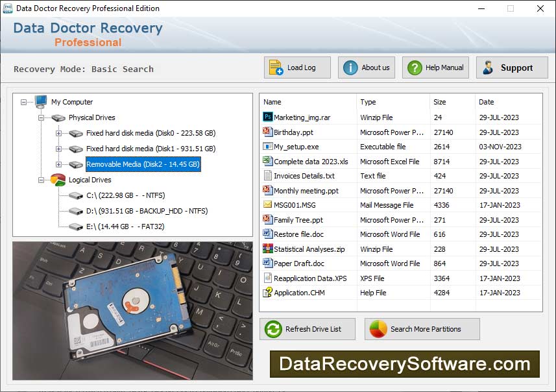The width and height of the screenshot is (556, 392).
Task: Click the My Computer monitor icon
Action: (x=41, y=102)
